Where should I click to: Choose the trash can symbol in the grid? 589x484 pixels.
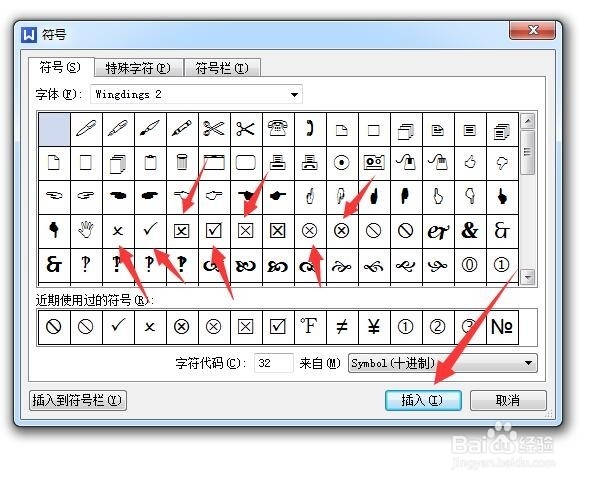182,163
